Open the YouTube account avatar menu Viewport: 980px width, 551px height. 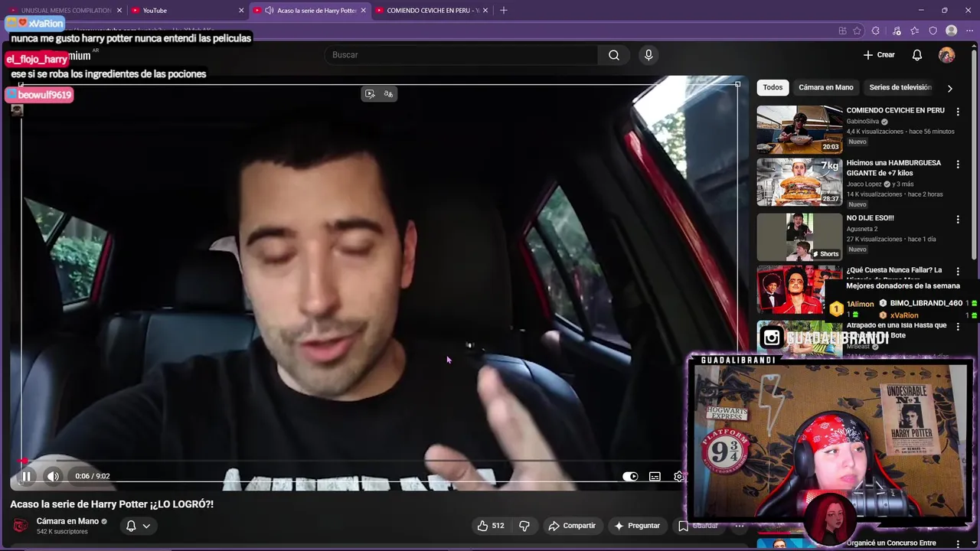point(947,54)
